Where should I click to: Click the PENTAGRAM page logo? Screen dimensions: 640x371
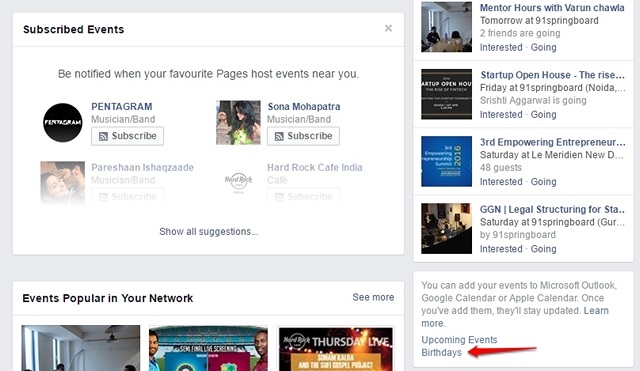pyautogui.click(x=62, y=122)
